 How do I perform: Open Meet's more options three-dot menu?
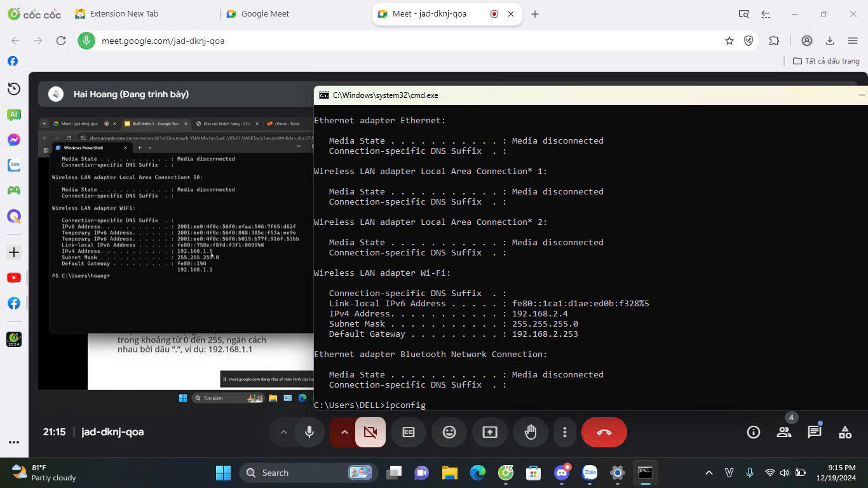click(565, 432)
